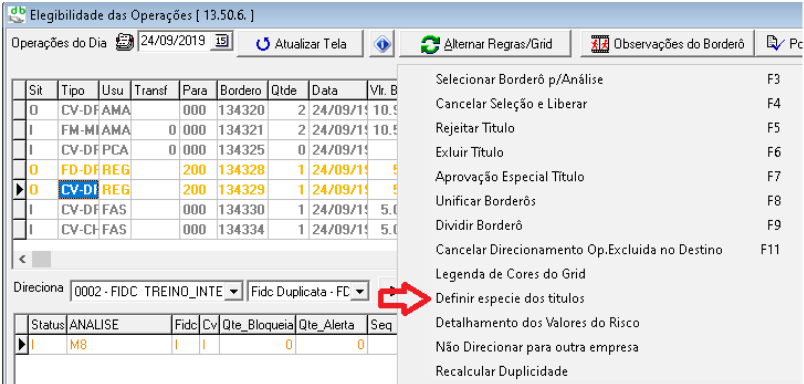The image size is (804, 384).
Task: Click highlighted Tipo cell CV-D in row 134329
Action: click(78, 190)
